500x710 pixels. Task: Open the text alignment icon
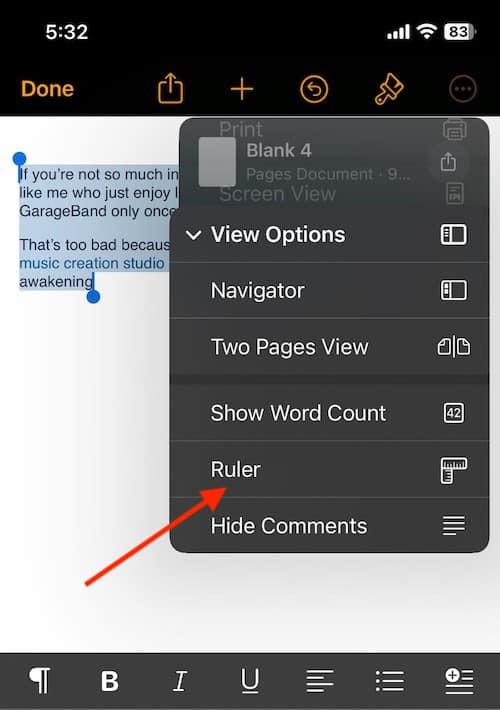[320, 681]
